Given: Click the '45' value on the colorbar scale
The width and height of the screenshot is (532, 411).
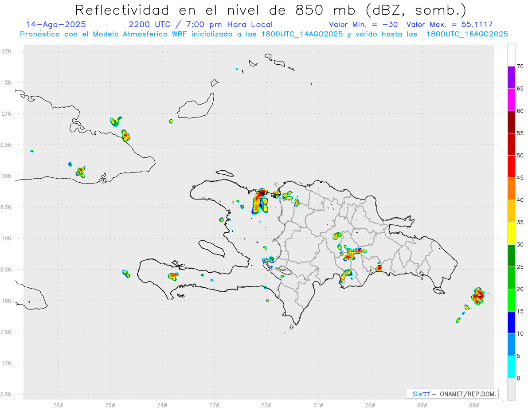Looking at the screenshot, I should tap(520, 178).
